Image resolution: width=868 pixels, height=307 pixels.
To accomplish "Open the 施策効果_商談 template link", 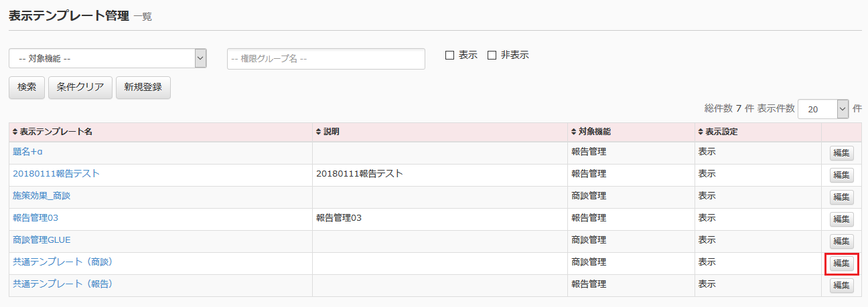I will tap(42, 196).
